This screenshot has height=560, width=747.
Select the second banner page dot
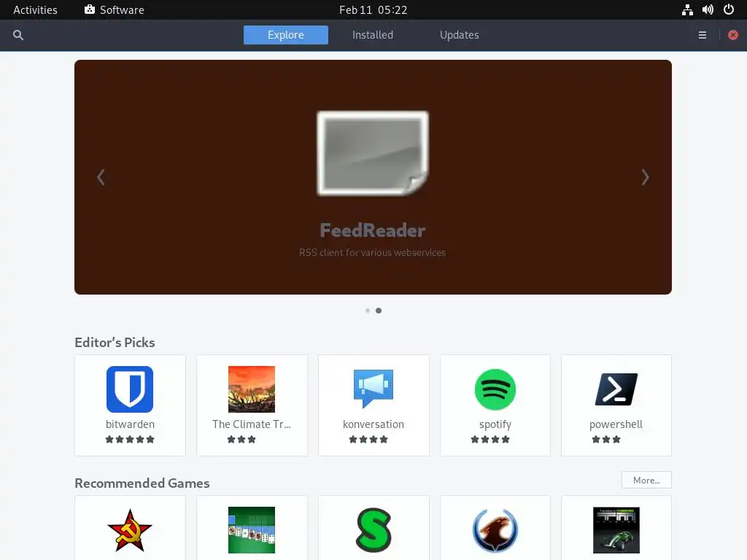(379, 311)
